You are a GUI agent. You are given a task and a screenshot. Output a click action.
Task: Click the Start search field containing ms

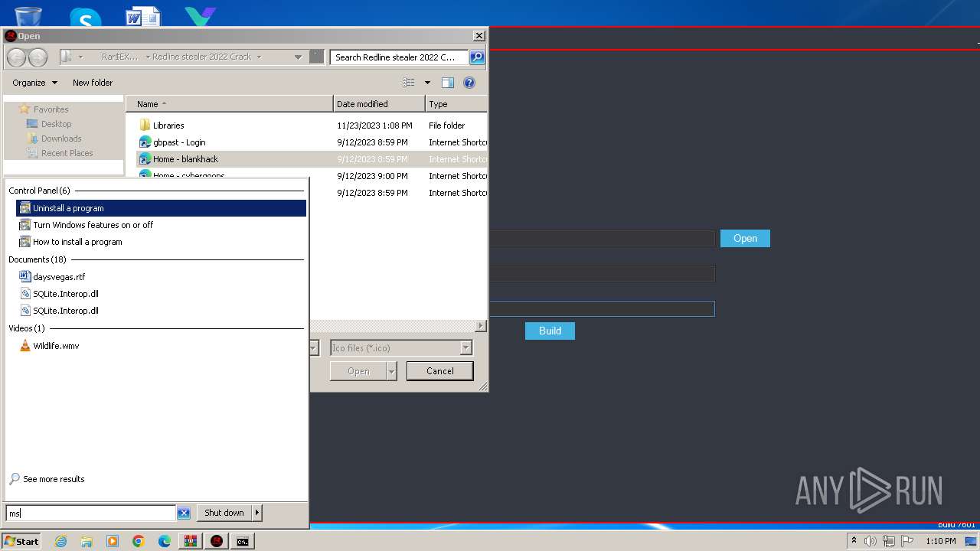[91, 514]
